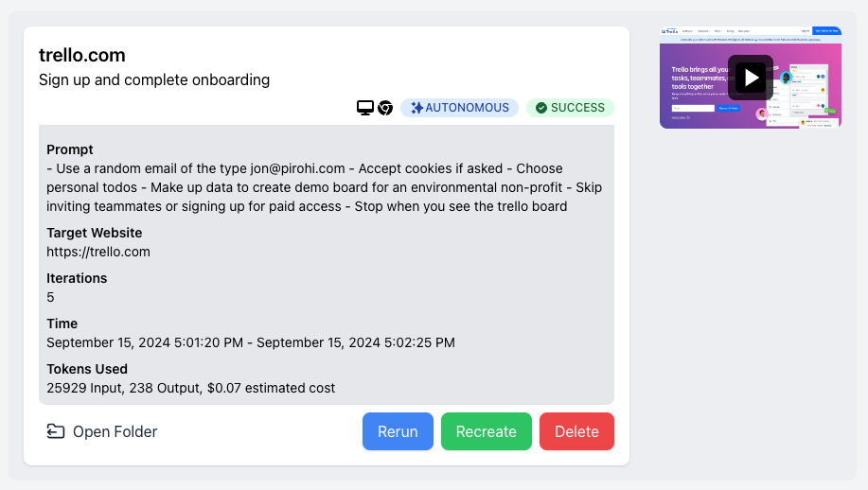
Task: Click the AUTONOMOUS mode label text
Action: coord(468,108)
